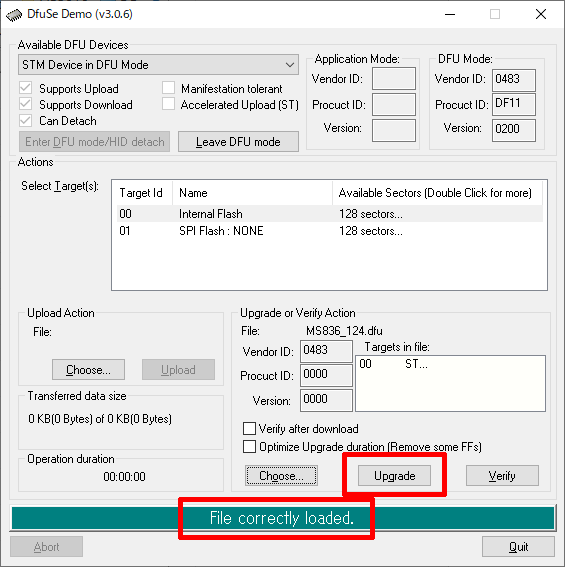Toggle Accelerated Upload (ST) checkbox

pos(169,104)
